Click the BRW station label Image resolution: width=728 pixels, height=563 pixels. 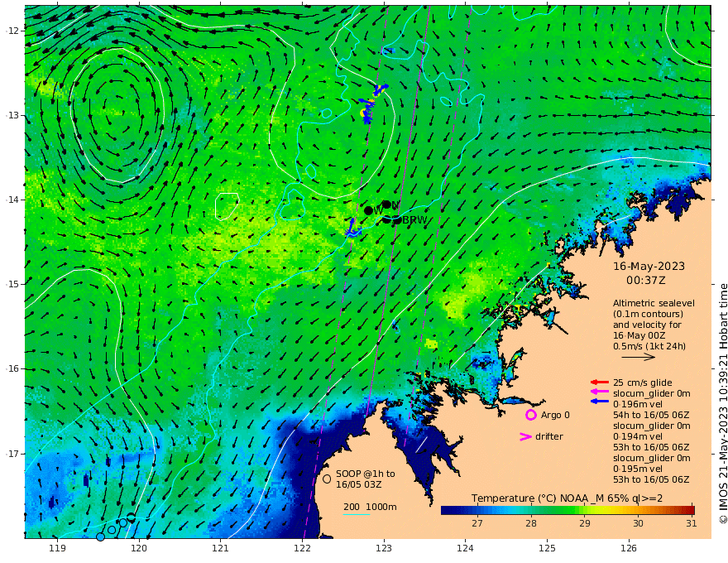(x=414, y=220)
